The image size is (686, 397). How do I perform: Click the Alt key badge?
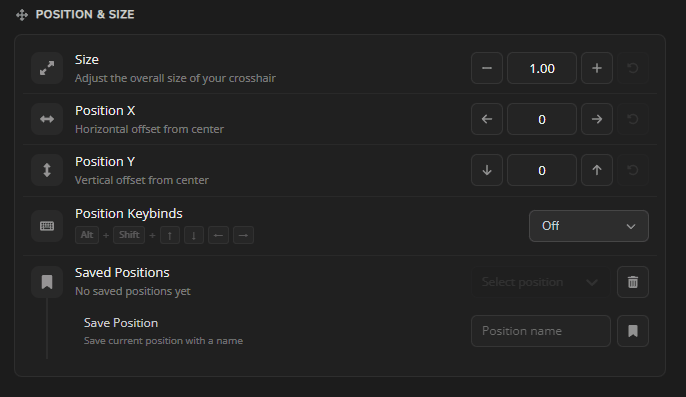(x=87, y=235)
